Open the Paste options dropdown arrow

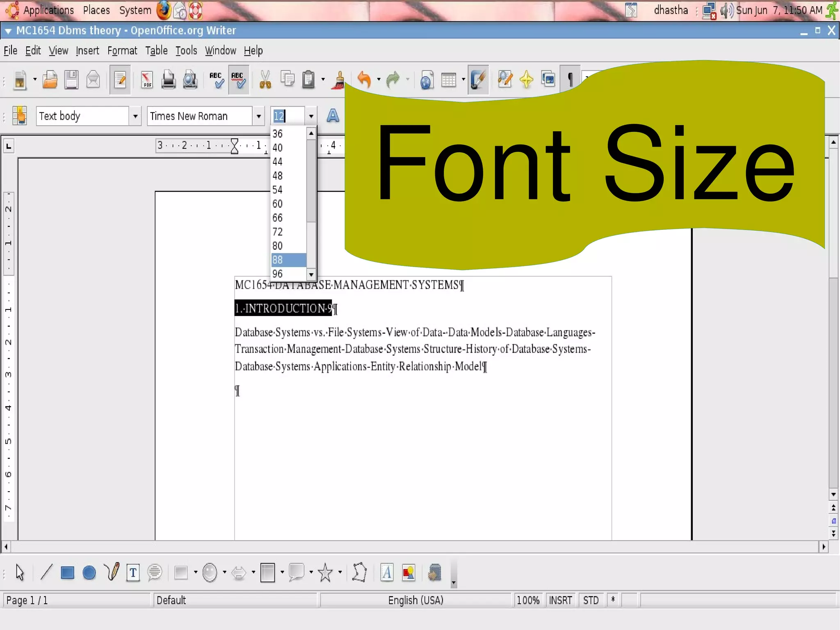323,80
